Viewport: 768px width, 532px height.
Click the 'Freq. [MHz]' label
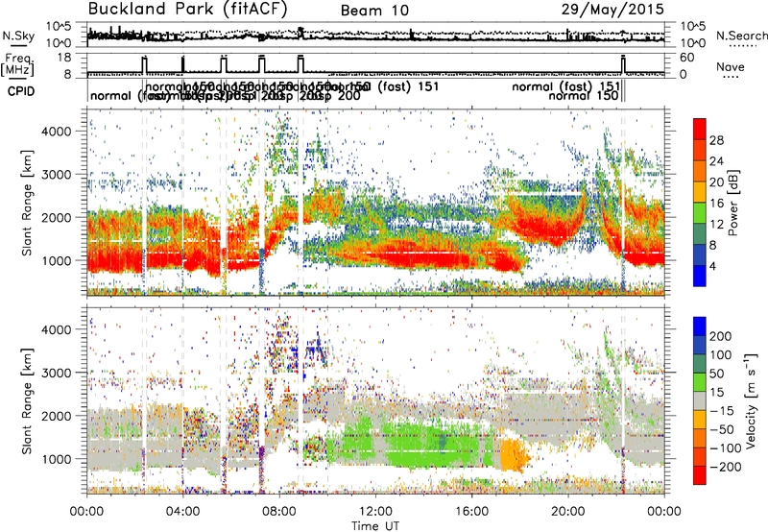[x=18, y=64]
